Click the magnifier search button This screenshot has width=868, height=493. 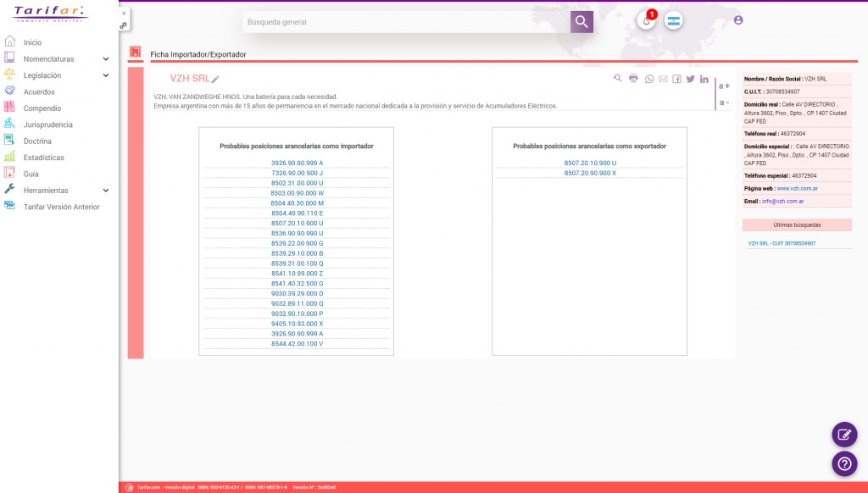click(x=581, y=21)
